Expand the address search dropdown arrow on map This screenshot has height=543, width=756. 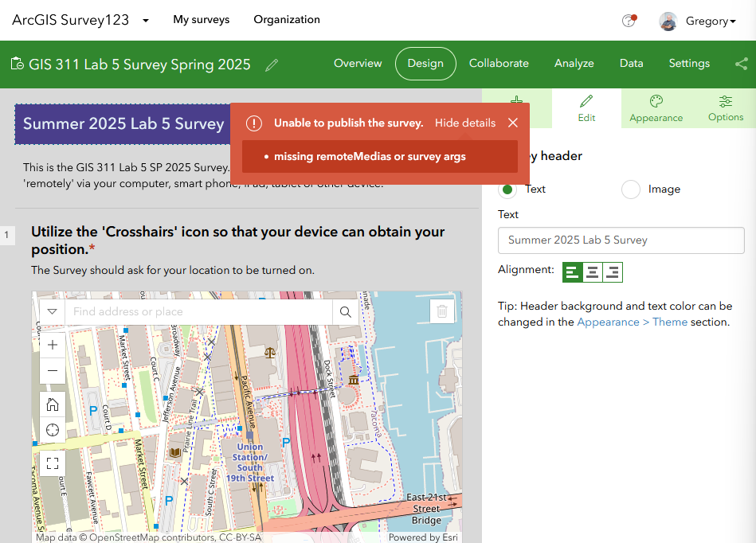[52, 311]
